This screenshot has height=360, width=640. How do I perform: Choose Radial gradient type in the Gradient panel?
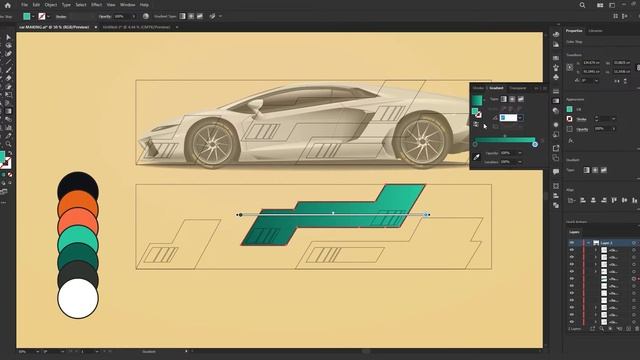pos(512,99)
